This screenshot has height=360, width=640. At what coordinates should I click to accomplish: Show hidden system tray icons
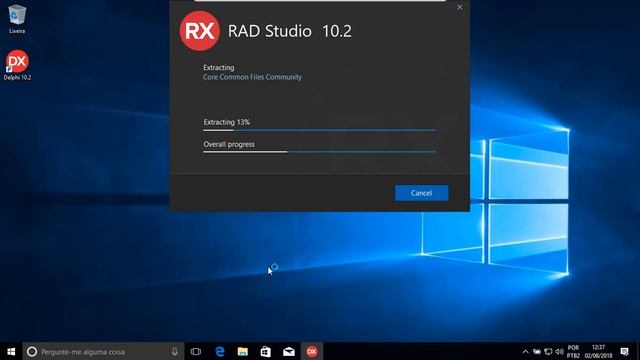(525, 351)
